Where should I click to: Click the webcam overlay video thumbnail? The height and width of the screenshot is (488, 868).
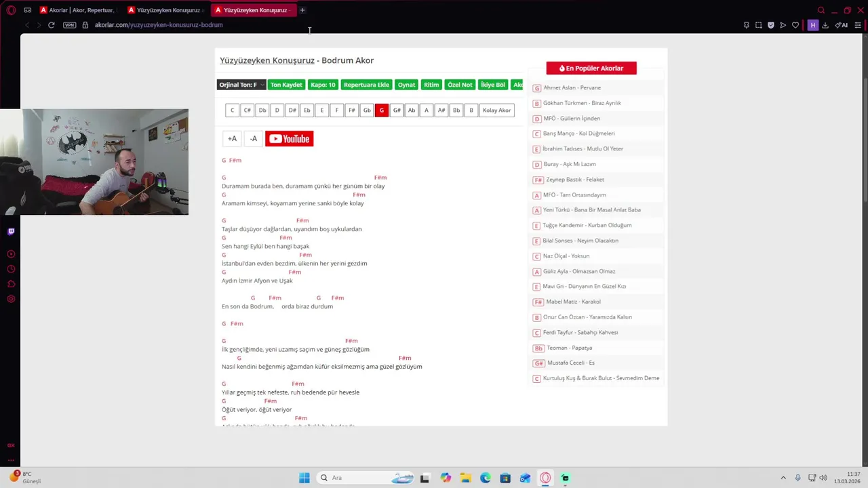(94, 162)
